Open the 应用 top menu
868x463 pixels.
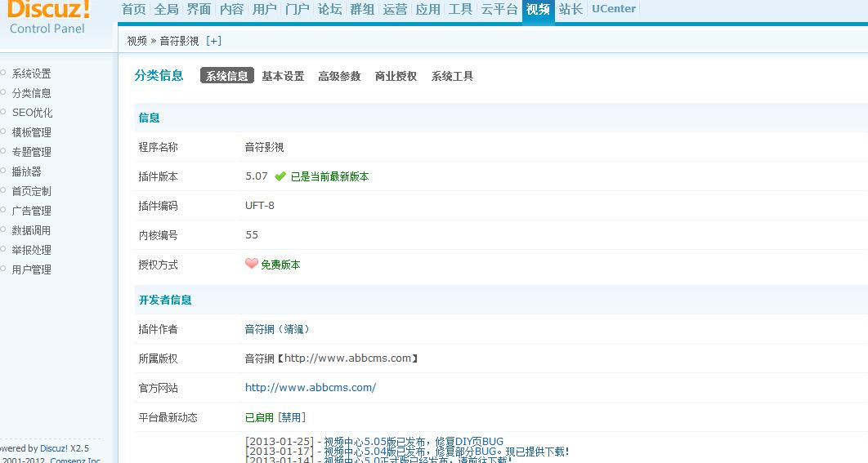(428, 10)
